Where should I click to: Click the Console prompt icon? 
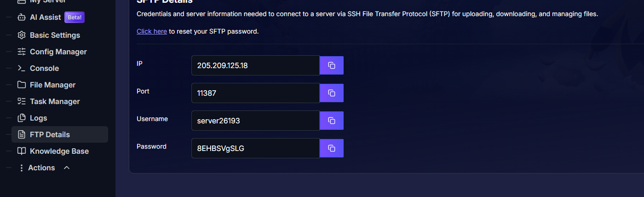21,68
